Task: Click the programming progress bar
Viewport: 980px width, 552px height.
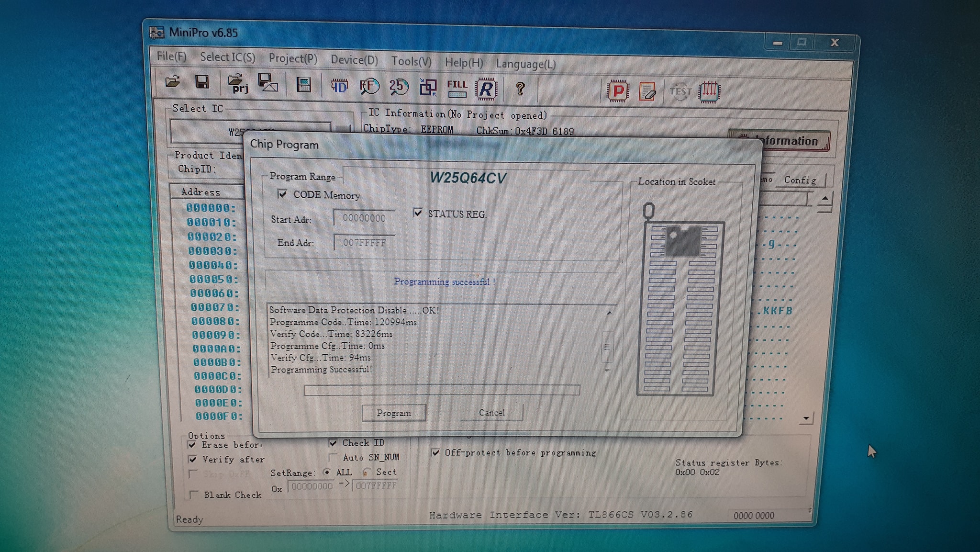Action: tap(442, 390)
